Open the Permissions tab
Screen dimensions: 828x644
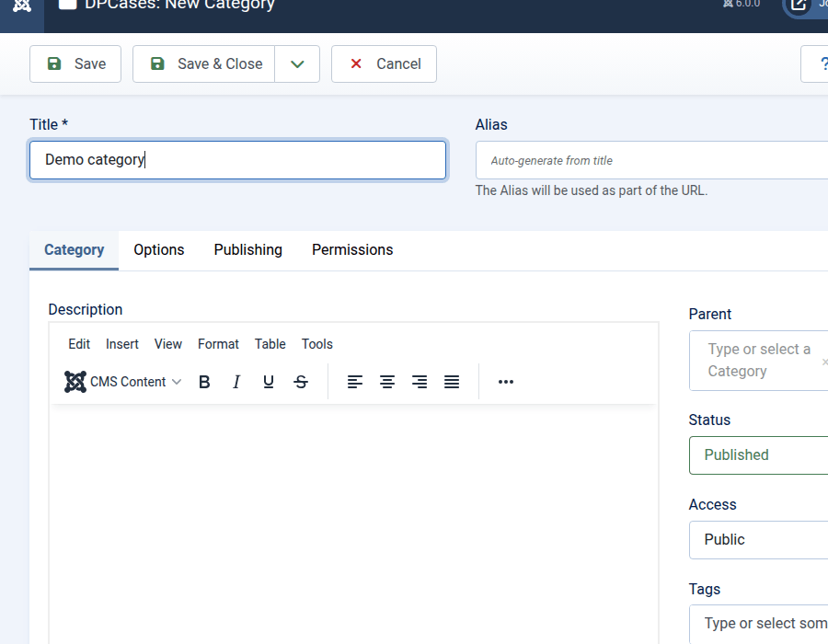352,250
